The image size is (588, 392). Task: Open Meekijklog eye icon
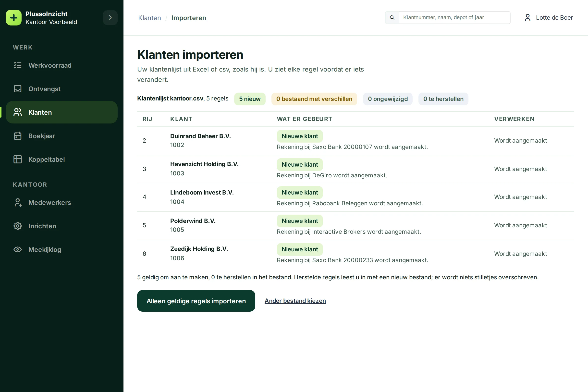tap(17, 249)
